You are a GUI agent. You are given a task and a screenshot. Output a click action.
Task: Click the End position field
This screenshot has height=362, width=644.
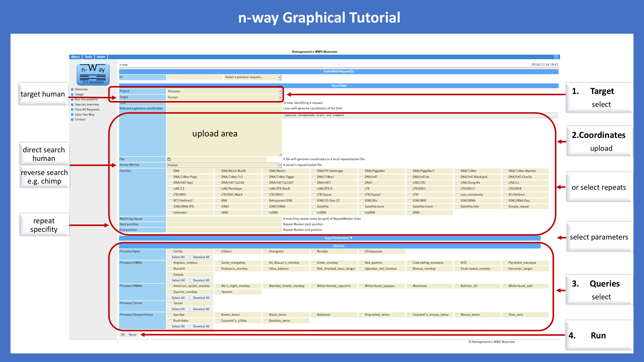[x=224, y=230]
